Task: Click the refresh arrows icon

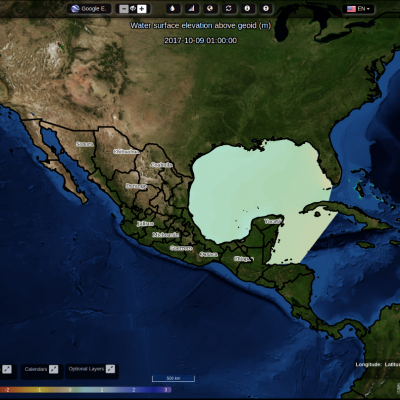Action: [229, 9]
